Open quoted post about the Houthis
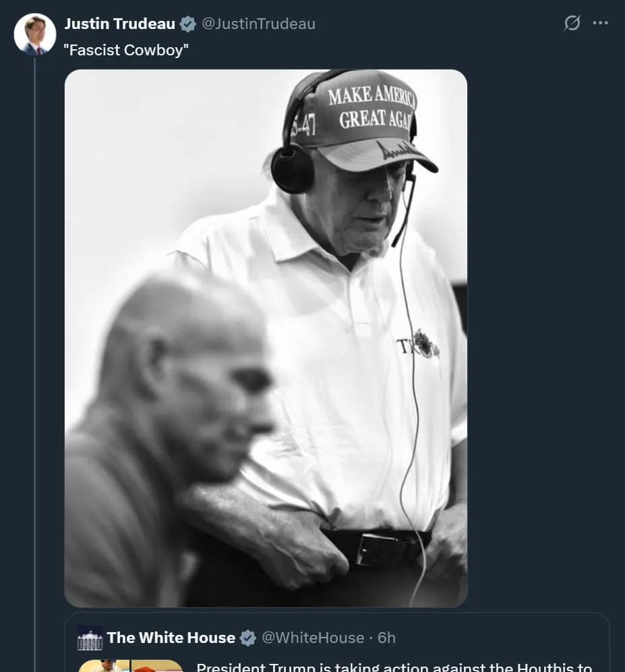The width and height of the screenshot is (625, 672). tap(394, 666)
